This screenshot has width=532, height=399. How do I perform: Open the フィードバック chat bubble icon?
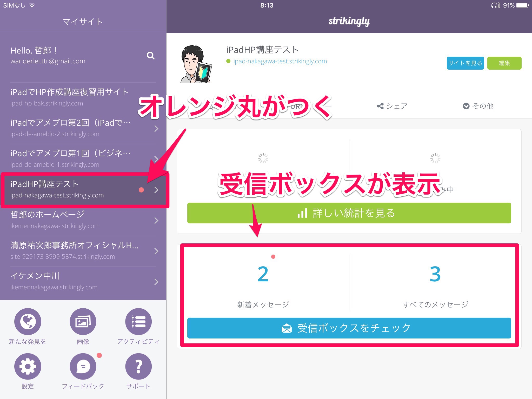(83, 366)
